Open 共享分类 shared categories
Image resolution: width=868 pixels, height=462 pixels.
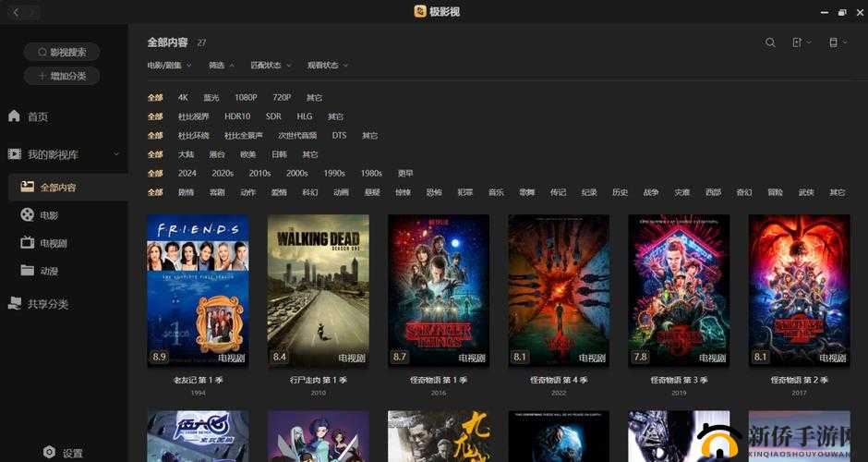click(x=38, y=304)
